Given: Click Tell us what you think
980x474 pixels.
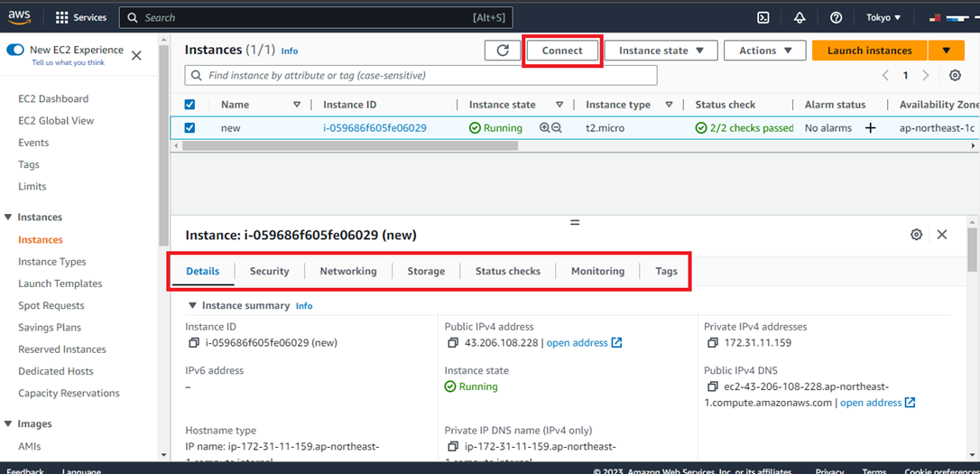Looking at the screenshot, I should 68,62.
